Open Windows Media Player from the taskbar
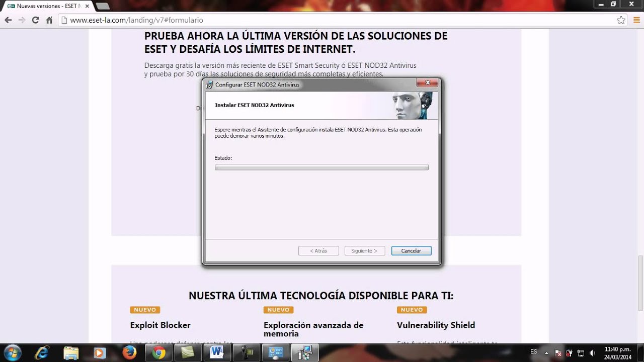Viewport: 644px width, 362px height. click(100, 353)
